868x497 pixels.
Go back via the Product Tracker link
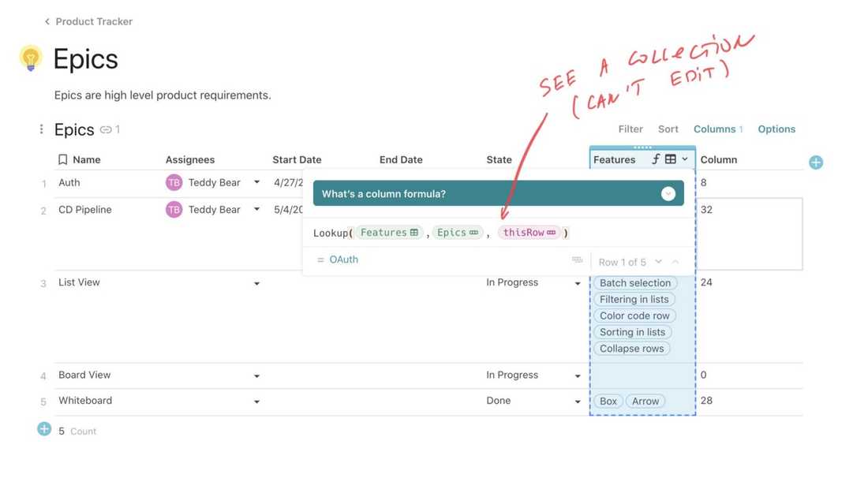pyautogui.click(x=87, y=21)
